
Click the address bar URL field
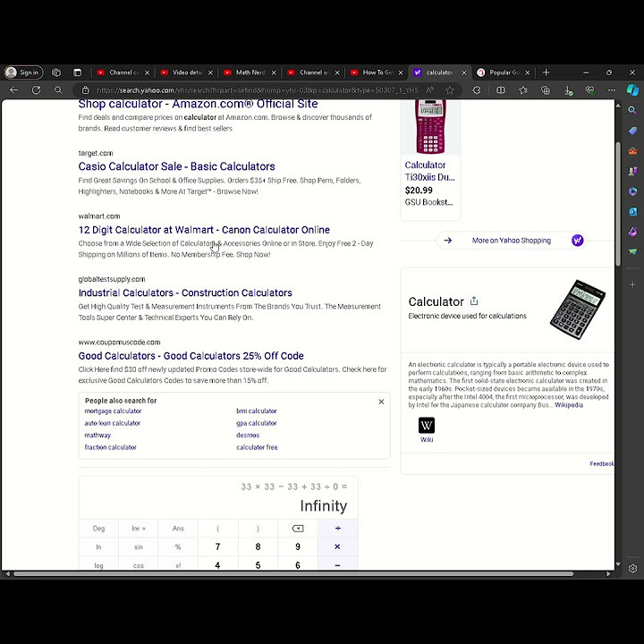pos(257,90)
